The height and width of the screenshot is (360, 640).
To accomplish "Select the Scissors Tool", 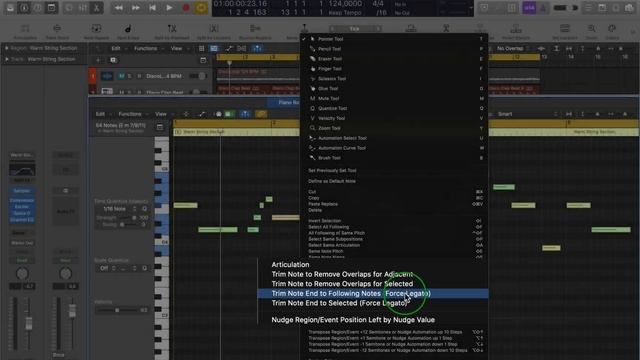I will tap(394, 78).
